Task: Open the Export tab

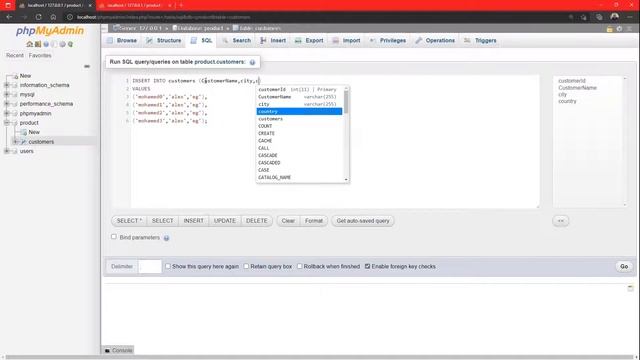Action: 309,40
